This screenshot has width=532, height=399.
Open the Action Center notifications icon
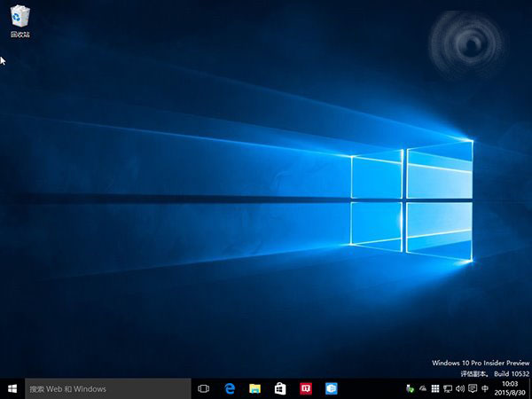pyautogui.click(x=472, y=388)
